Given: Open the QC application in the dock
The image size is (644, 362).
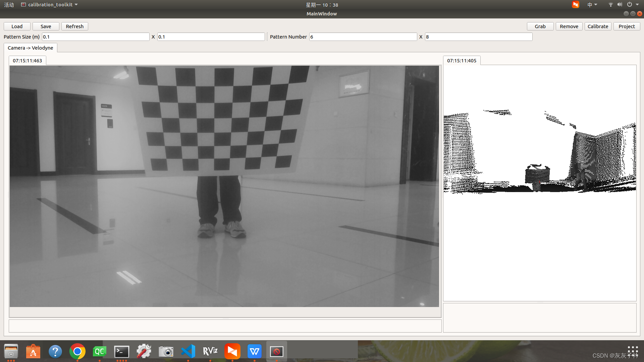Looking at the screenshot, I should pyautogui.click(x=100, y=351).
